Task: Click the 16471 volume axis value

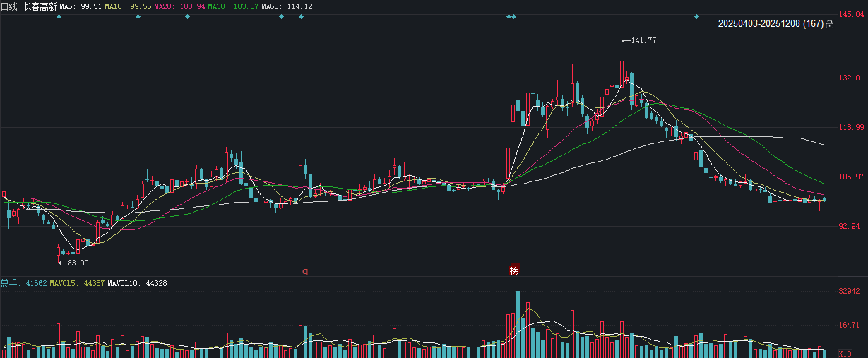Action: click(850, 325)
